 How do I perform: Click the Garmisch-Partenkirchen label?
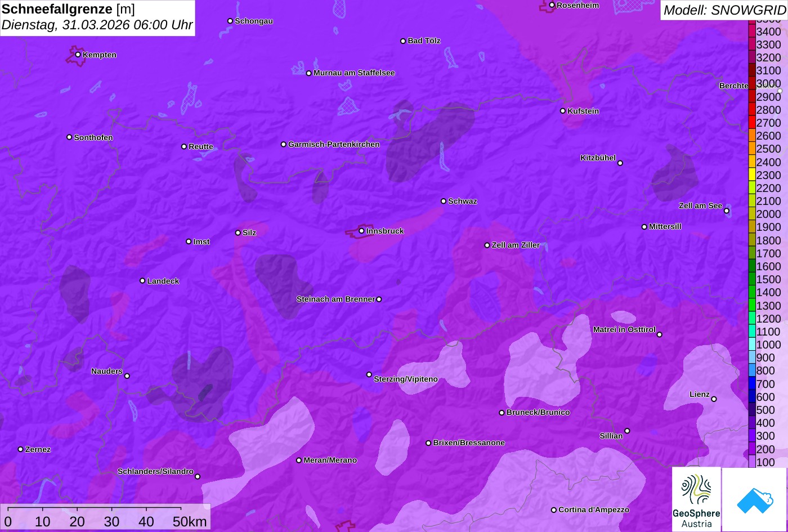[x=334, y=145]
